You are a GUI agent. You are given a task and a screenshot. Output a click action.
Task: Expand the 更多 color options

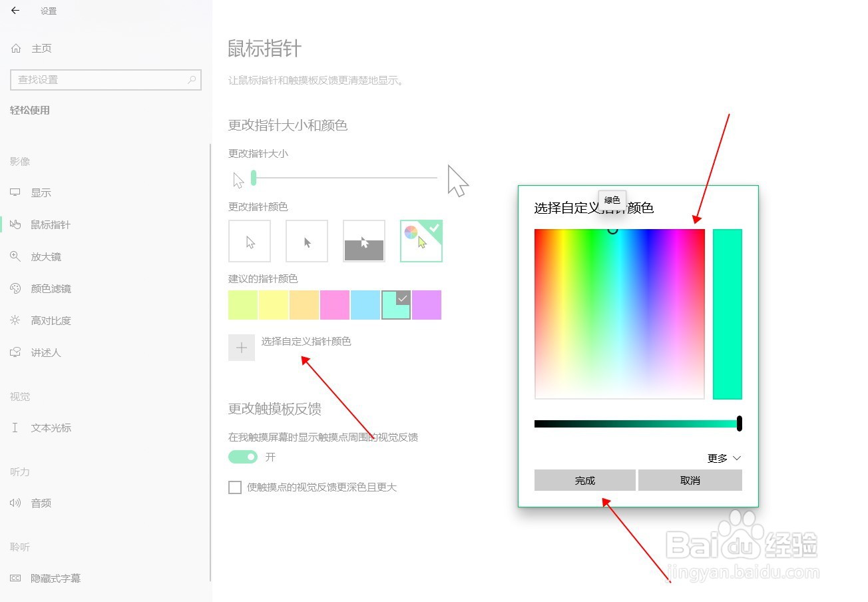tap(724, 458)
